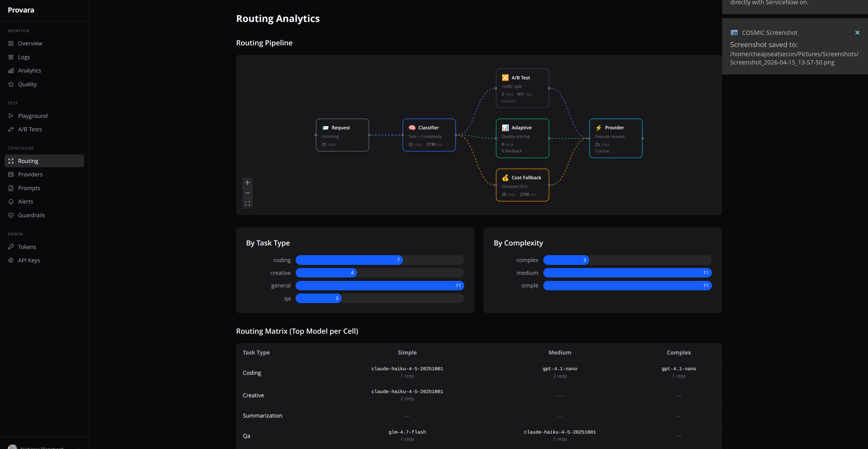Image resolution: width=868 pixels, height=449 pixels.
Task: Go to the Playground page
Action: pyautogui.click(x=33, y=116)
